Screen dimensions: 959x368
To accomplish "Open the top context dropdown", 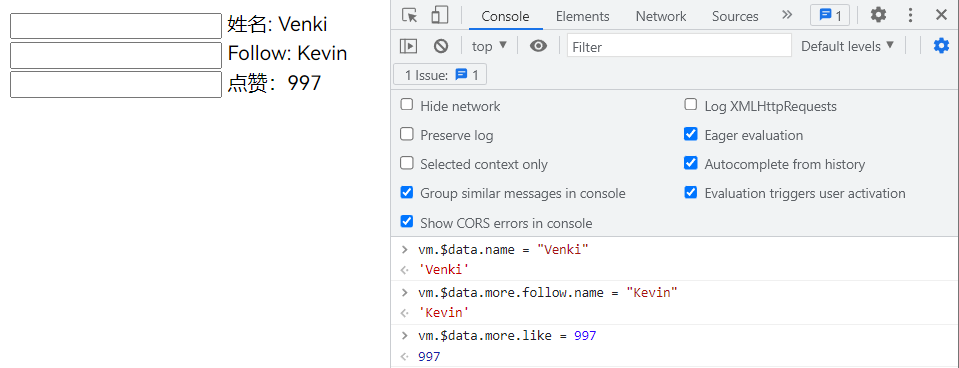I will 489,46.
